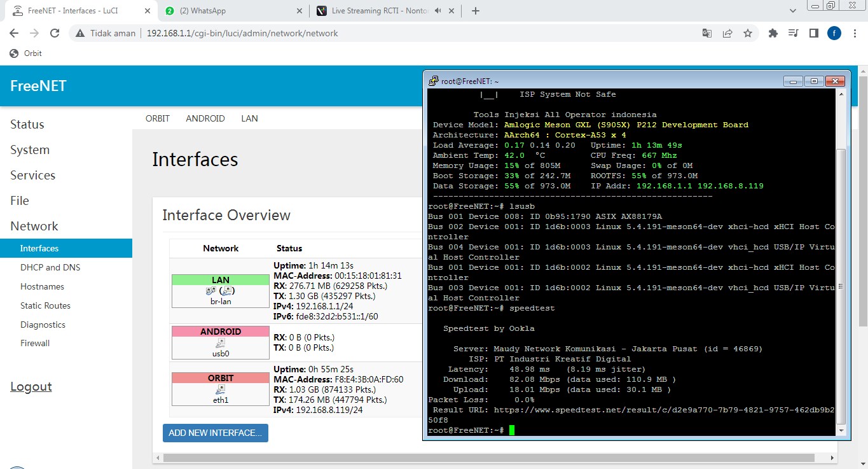Click the PuTTY terminal vertical scrollbar
The width and height of the screenshot is (868, 469).
(841, 286)
